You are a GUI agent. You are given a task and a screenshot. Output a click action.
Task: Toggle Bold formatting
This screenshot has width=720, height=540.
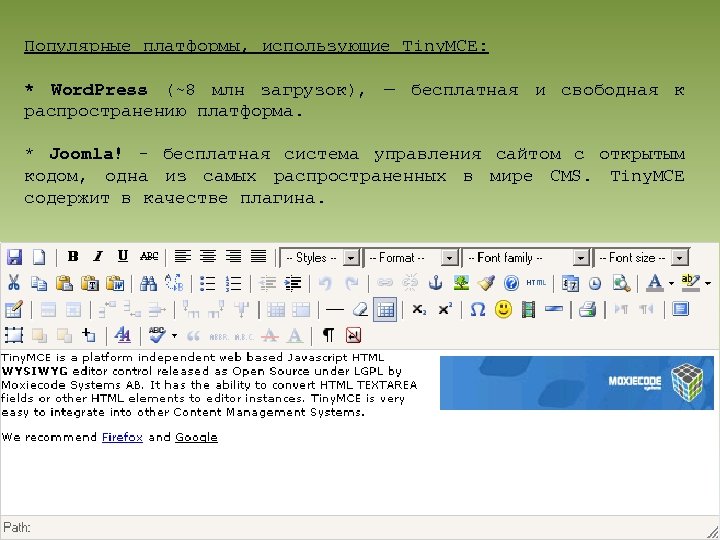(x=73, y=256)
